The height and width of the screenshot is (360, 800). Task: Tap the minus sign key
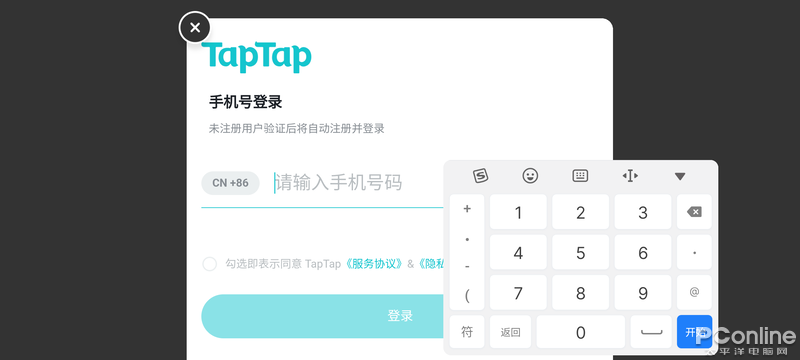coord(467,267)
